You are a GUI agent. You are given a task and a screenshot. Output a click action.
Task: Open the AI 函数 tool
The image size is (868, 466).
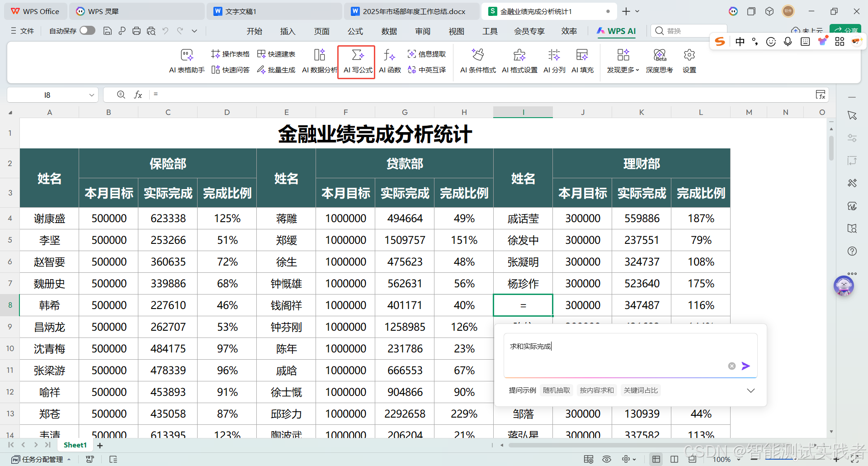(389, 62)
